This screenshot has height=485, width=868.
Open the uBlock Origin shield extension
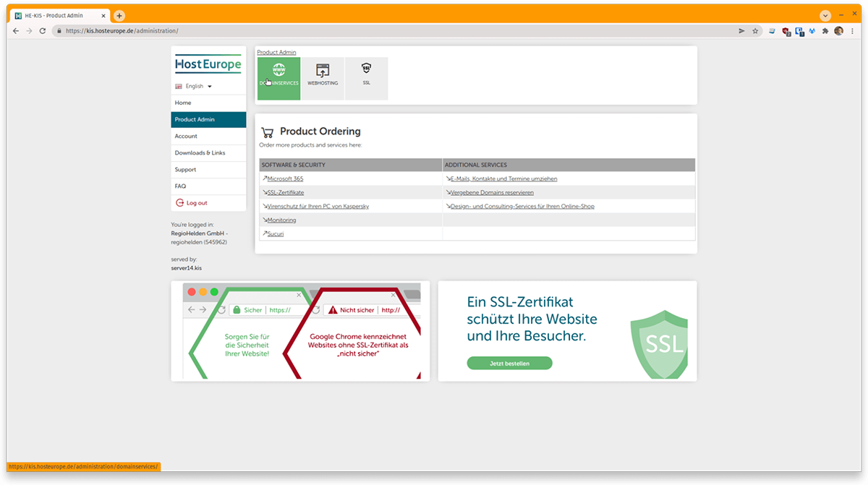tap(786, 31)
